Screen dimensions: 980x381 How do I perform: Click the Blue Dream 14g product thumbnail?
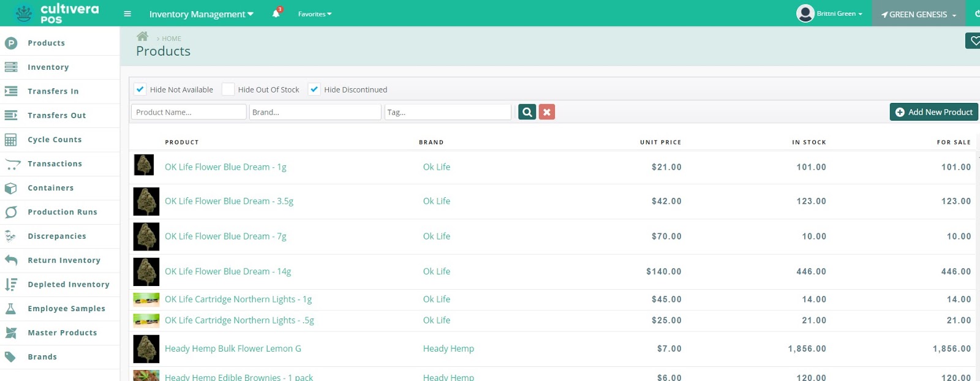coord(146,272)
